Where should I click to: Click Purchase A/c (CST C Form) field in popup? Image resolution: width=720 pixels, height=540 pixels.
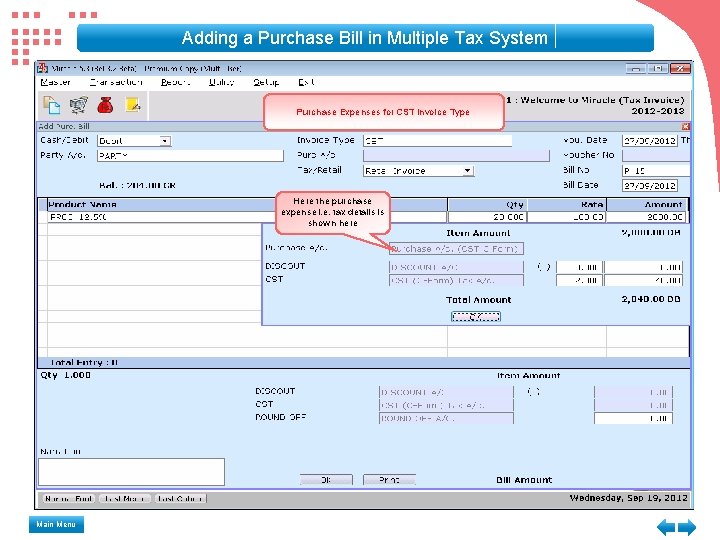[456, 249]
